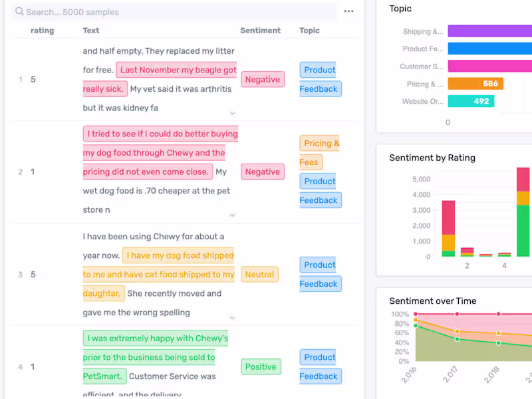Select row 3's Product Feedback topic tag
Screen dimensions: 532x399
coord(320,274)
